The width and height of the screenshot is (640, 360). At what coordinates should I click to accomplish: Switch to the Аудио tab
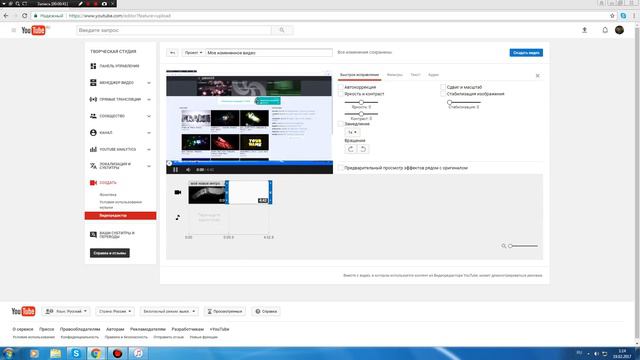[433, 75]
